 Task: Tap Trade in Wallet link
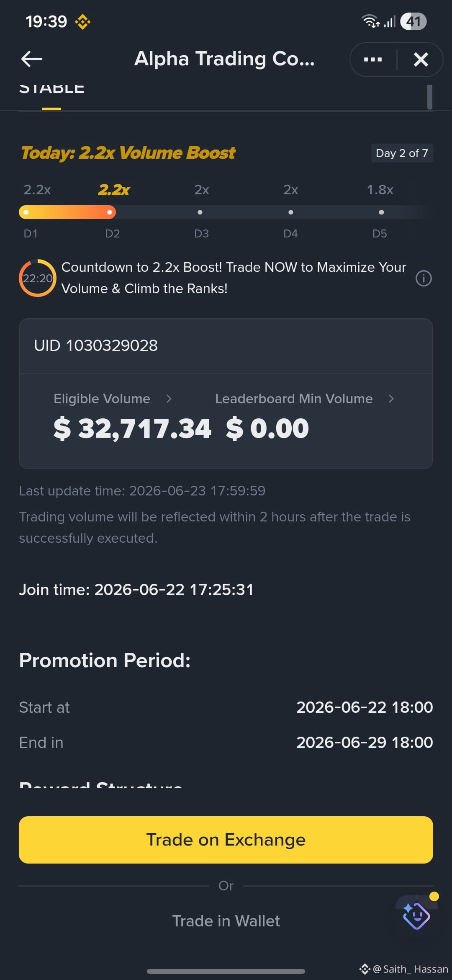click(226, 921)
